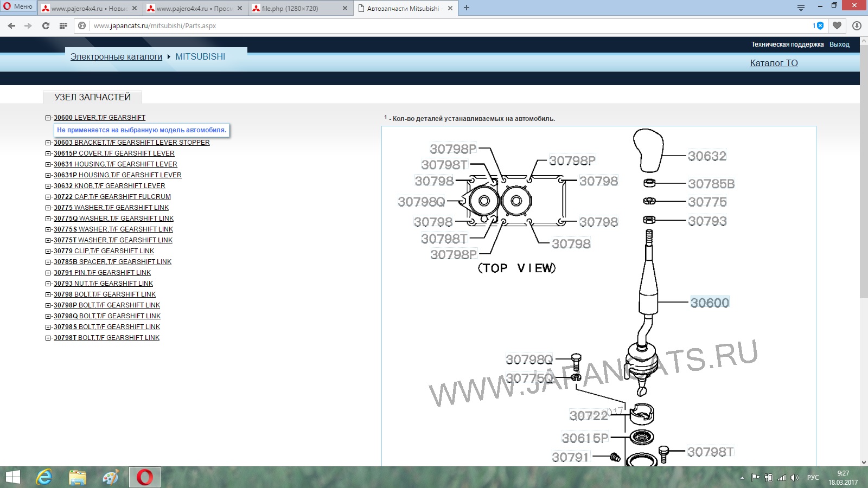
Task: Open the Windows Start button
Action: tap(12, 477)
